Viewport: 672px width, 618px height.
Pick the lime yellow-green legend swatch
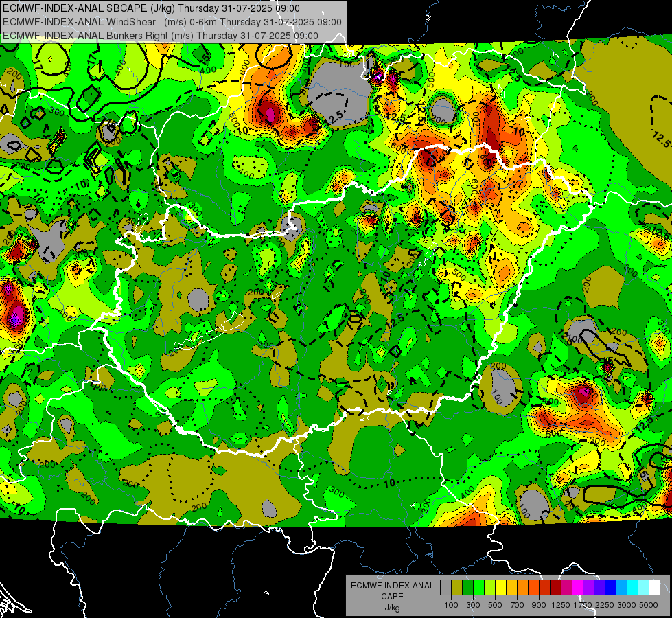490,588
